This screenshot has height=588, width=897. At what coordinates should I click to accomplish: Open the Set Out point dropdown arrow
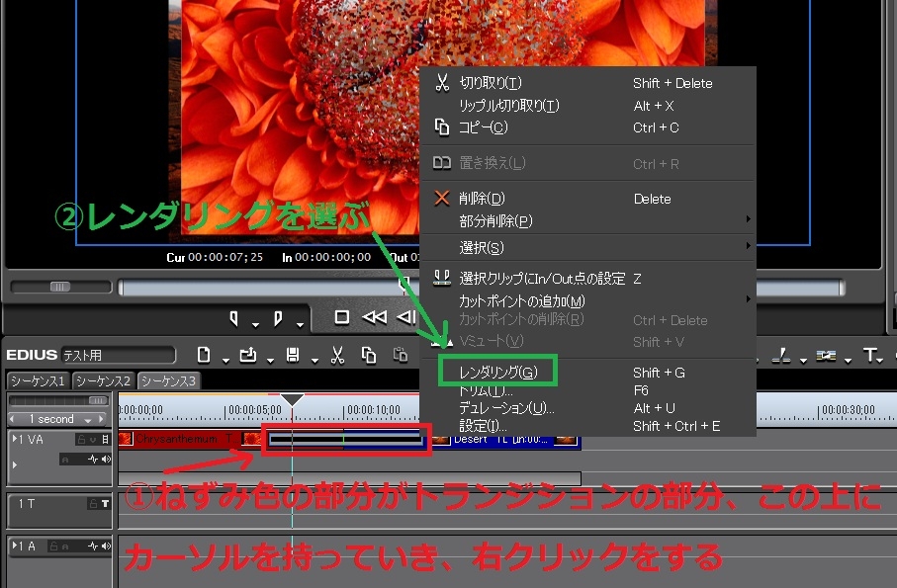click(301, 325)
